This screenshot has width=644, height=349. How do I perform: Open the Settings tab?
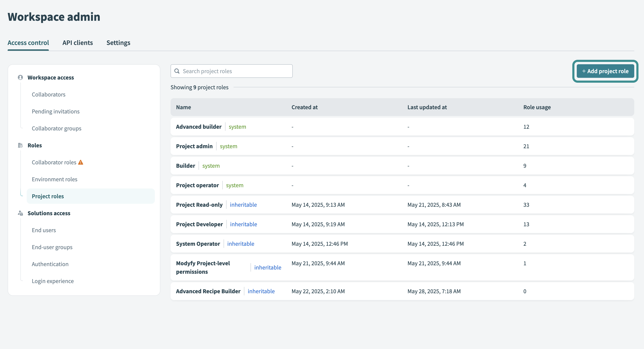(118, 43)
